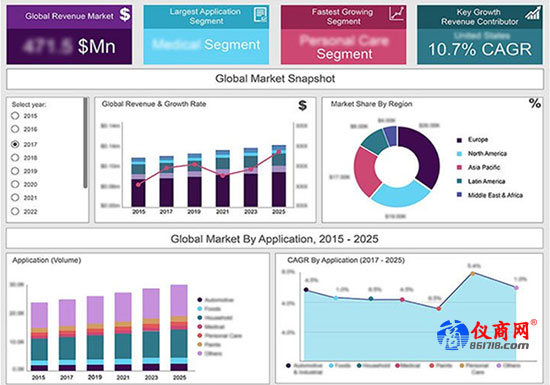Click the year list scrollbar

click(x=85, y=143)
